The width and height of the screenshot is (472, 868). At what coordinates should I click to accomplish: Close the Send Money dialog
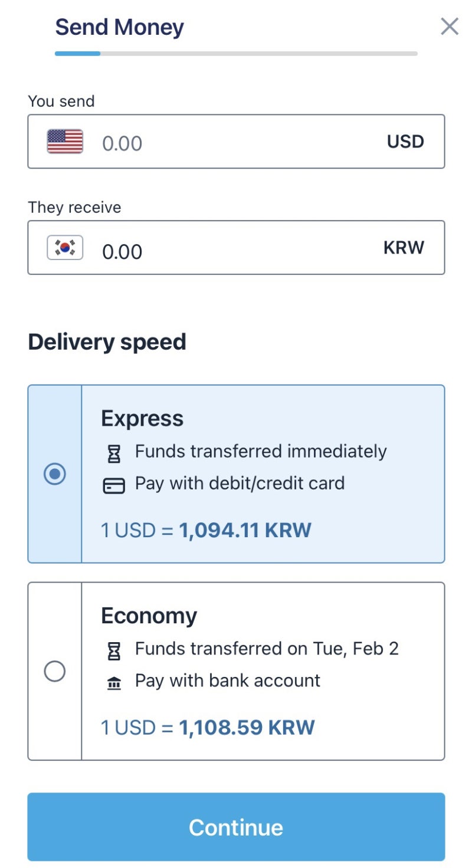[x=450, y=27]
